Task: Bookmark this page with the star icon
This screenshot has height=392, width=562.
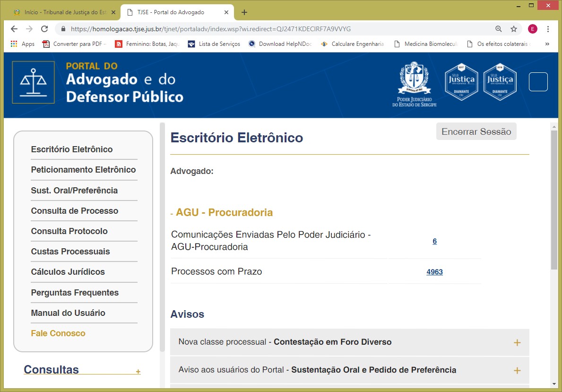Action: pyautogui.click(x=514, y=29)
